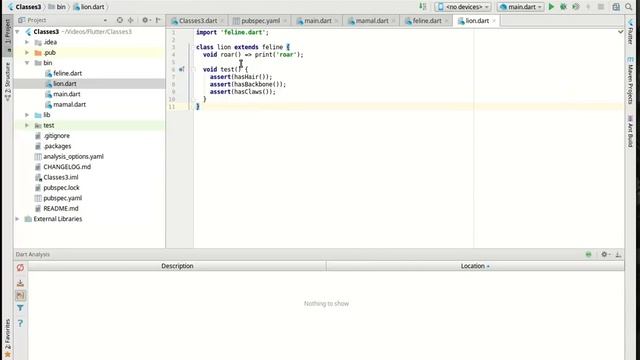This screenshot has width=640, height=360.
Task: Open the <no devices> device selector dropdown
Action: [x=463, y=7]
